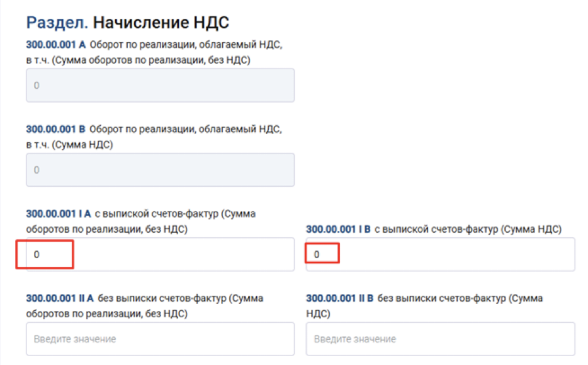
Task: Click the "300.00.001 A" field label code
Action: [55, 45]
